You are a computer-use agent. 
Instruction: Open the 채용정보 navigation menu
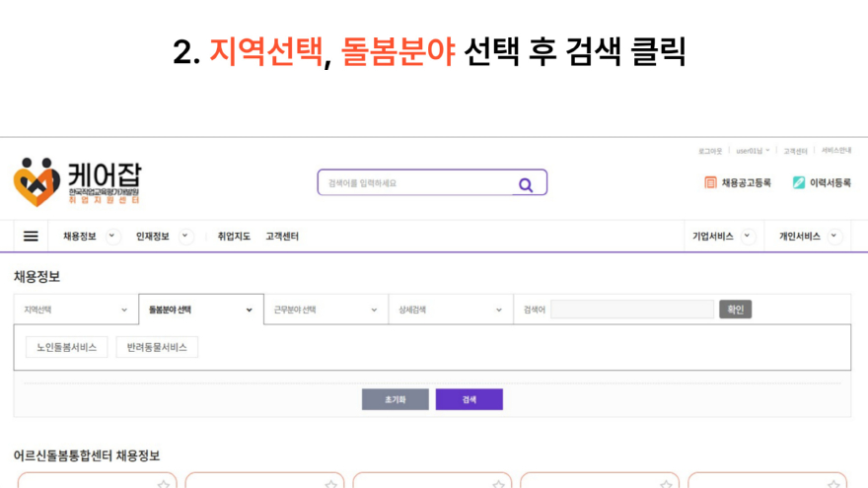tap(80, 237)
